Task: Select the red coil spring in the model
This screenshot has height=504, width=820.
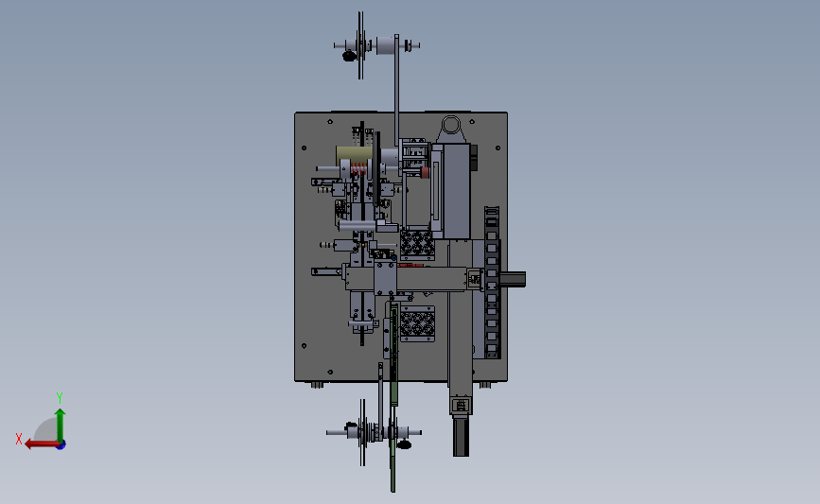Action: click(358, 169)
